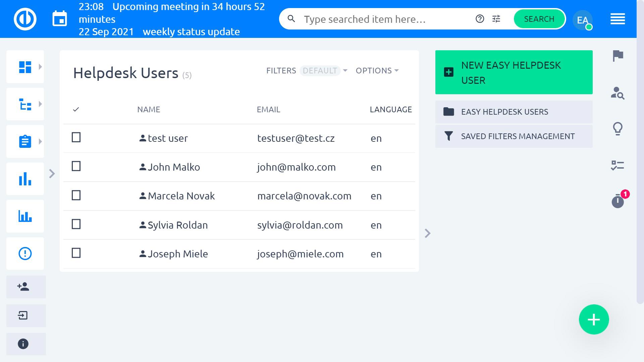
Task: Expand the left sidebar chevron
Action: click(x=52, y=174)
